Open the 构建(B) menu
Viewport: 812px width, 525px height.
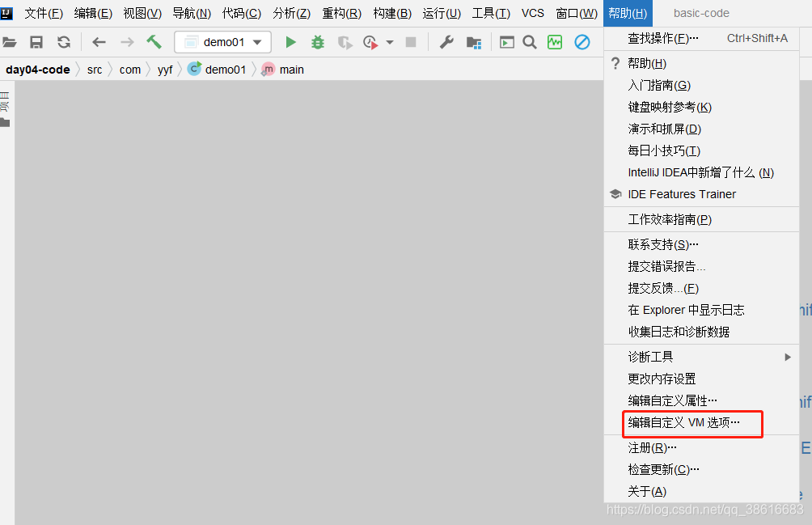(x=392, y=13)
